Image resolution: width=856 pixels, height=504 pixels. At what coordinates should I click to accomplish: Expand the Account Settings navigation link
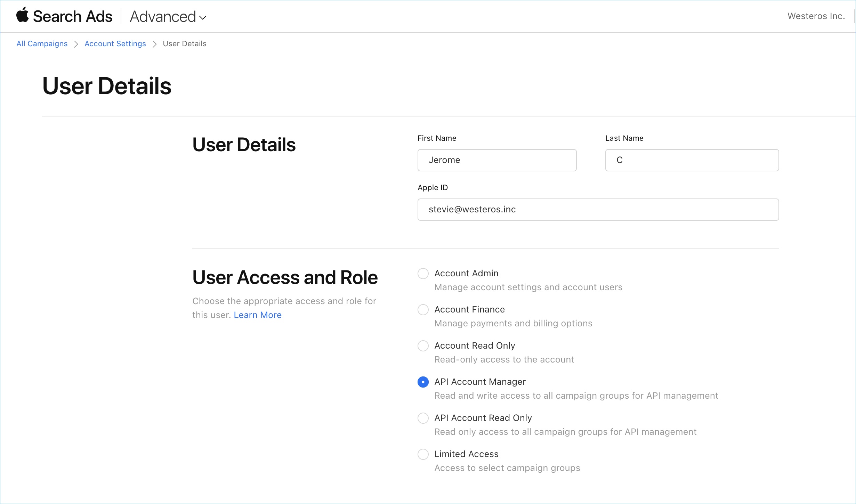[x=115, y=43]
